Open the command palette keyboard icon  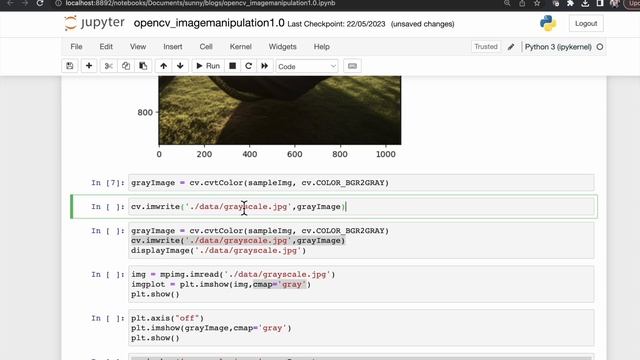tap(352, 66)
